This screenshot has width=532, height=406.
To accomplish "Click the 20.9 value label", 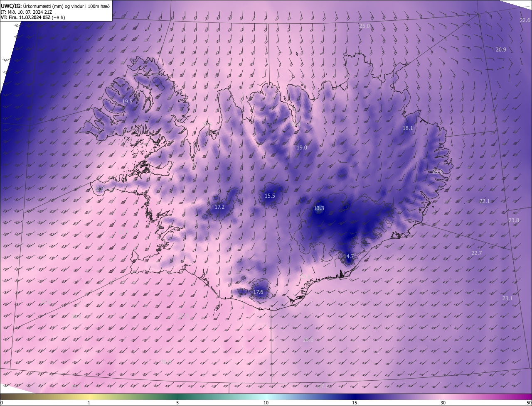I will point(501,50).
